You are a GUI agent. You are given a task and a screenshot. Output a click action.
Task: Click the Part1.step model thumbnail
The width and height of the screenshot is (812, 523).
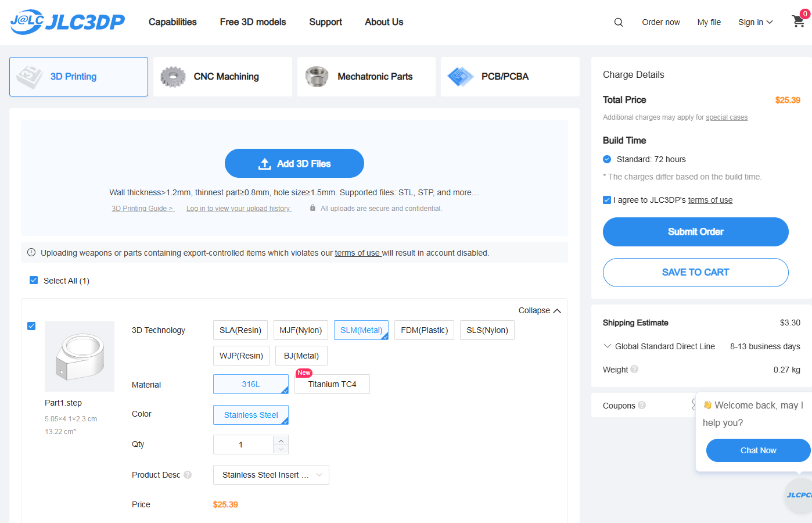[x=80, y=356]
